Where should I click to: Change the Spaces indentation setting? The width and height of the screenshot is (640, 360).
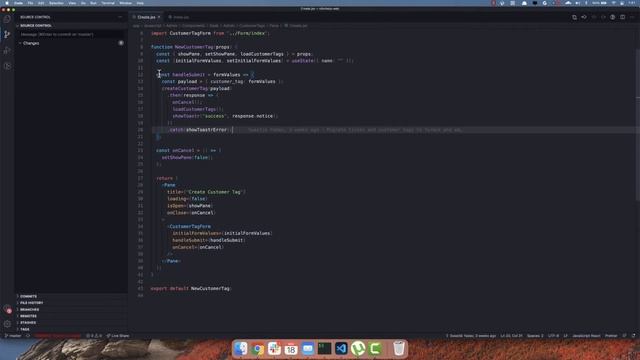pos(535,336)
